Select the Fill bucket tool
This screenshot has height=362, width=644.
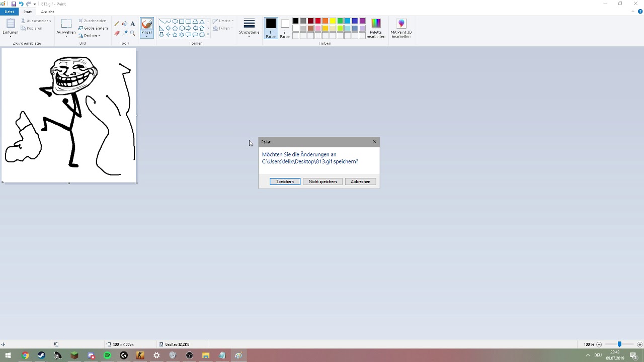click(x=125, y=24)
